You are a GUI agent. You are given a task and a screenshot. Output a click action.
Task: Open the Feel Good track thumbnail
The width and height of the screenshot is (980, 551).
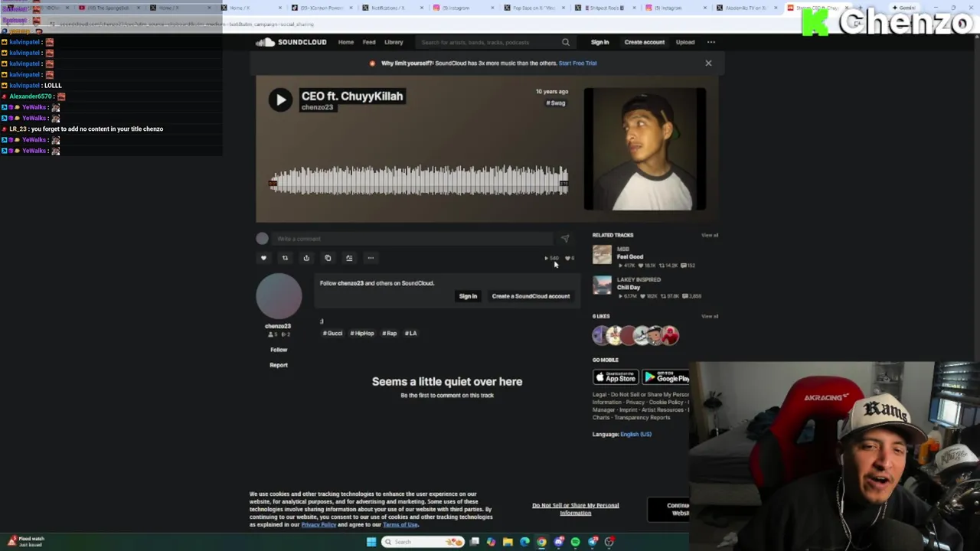pyautogui.click(x=602, y=255)
